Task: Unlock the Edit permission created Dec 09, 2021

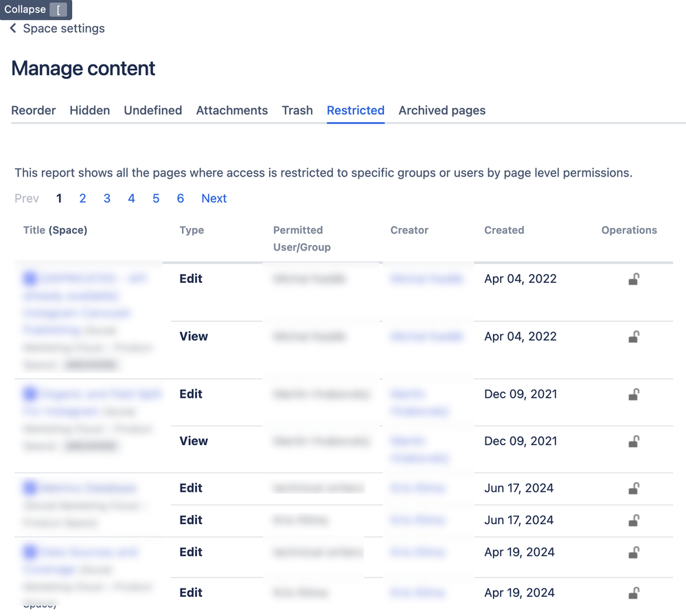Action: coord(634,395)
